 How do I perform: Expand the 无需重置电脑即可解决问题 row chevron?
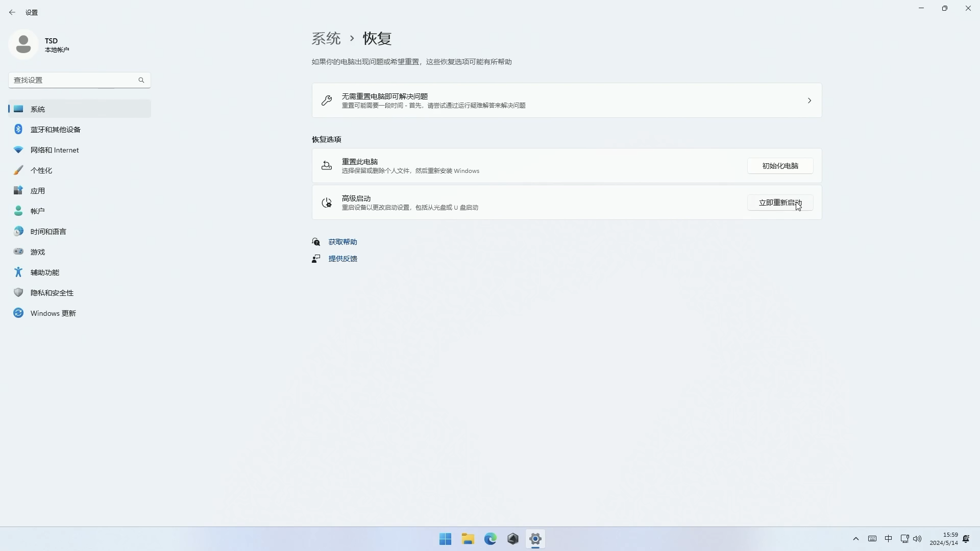tap(809, 101)
